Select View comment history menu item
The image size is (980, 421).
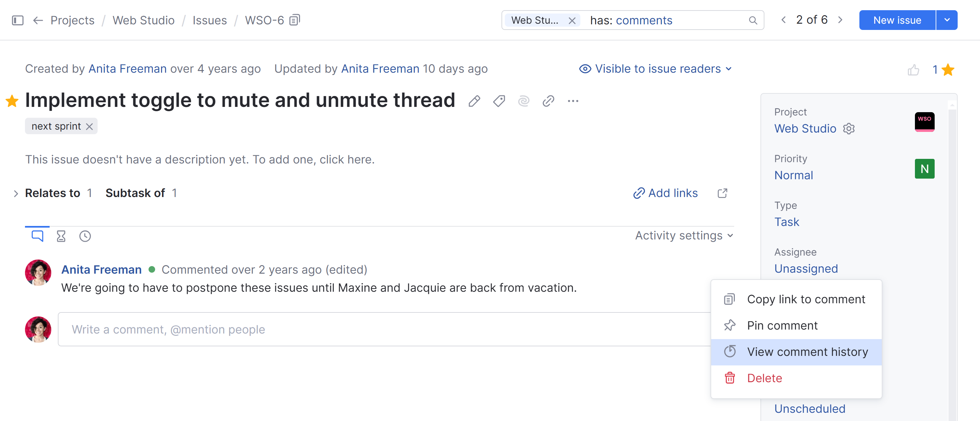[x=807, y=352]
